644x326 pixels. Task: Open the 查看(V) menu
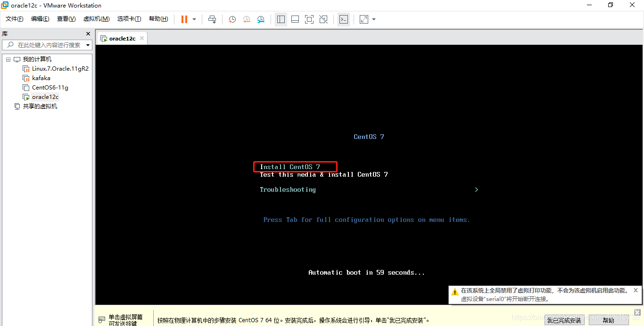point(66,19)
